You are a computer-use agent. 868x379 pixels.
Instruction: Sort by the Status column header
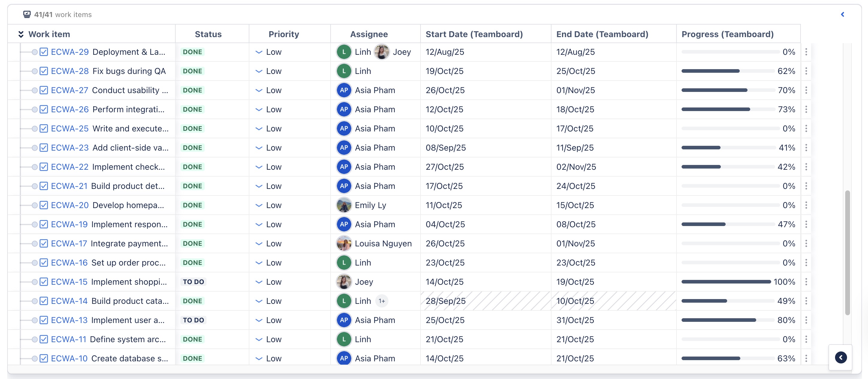pyautogui.click(x=208, y=34)
